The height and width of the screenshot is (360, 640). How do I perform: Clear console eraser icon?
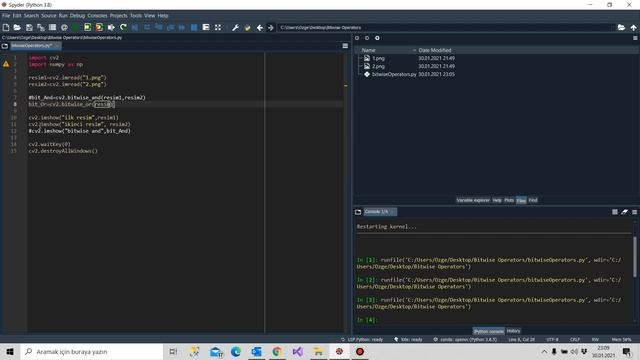point(624,212)
